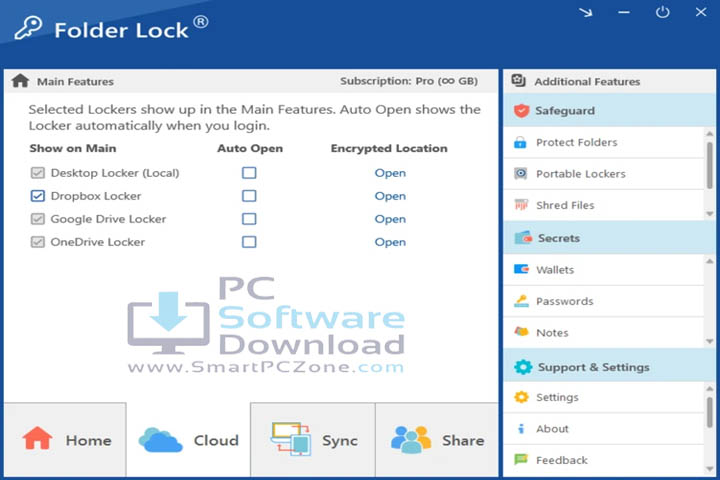Click the power icon in title bar

click(662, 12)
